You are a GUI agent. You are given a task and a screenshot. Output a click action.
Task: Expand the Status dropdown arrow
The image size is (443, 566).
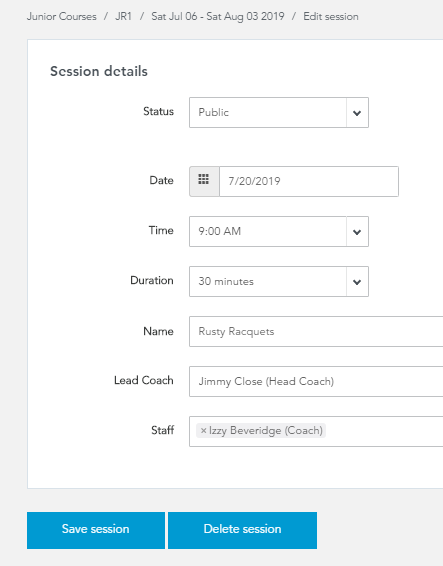pos(357,113)
